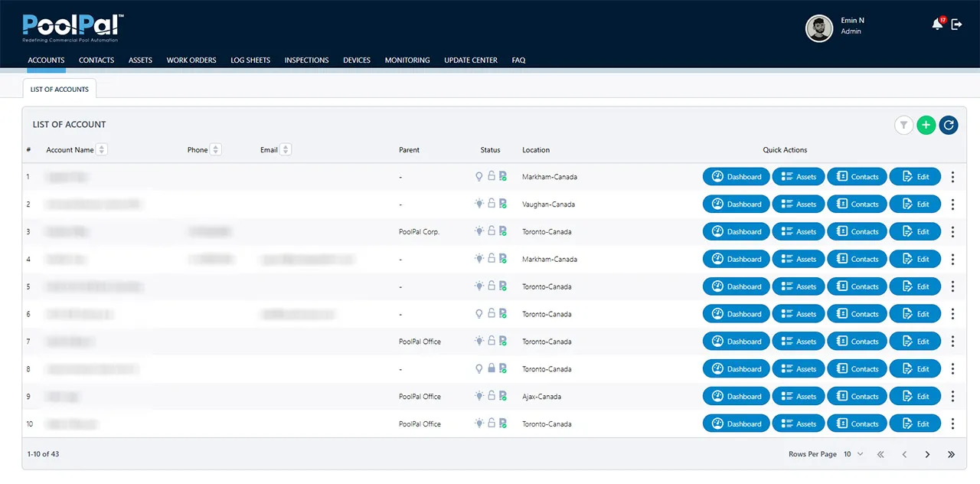Open the FAQ page

point(518,60)
